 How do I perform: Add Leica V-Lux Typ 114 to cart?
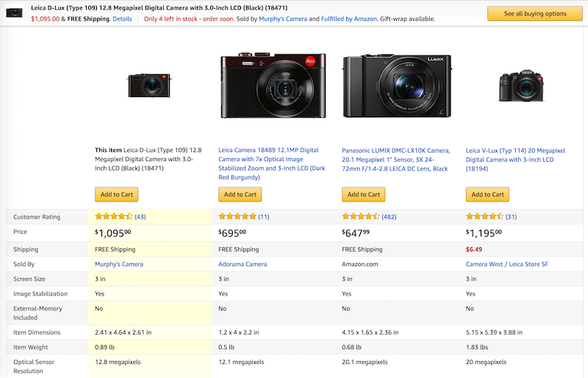(487, 194)
